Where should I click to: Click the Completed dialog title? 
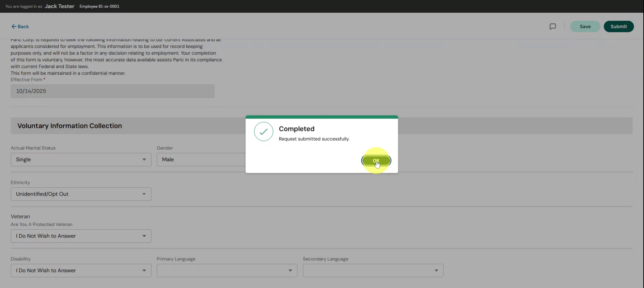297,129
